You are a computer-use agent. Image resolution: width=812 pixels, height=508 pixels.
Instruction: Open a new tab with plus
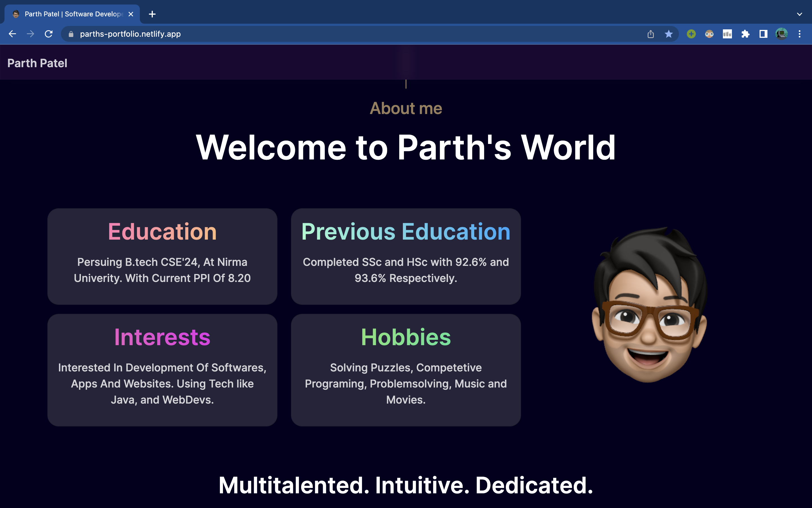click(152, 14)
